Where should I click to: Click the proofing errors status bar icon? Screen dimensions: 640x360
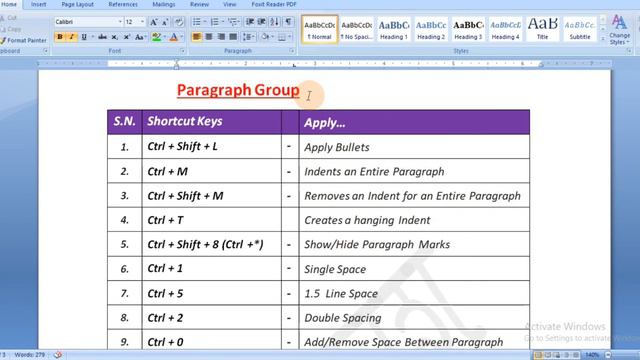click(58, 355)
